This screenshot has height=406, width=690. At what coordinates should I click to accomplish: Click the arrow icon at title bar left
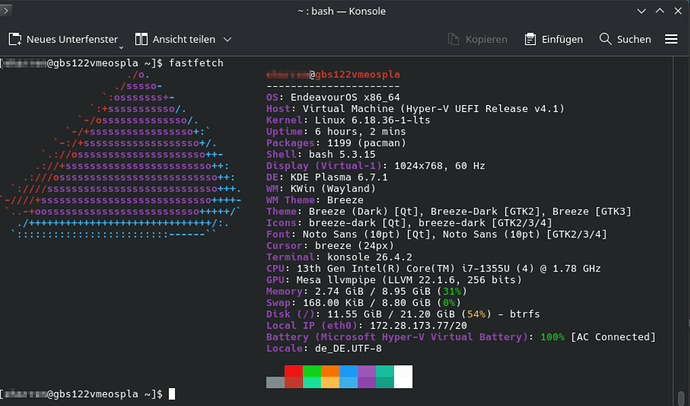coord(6,10)
